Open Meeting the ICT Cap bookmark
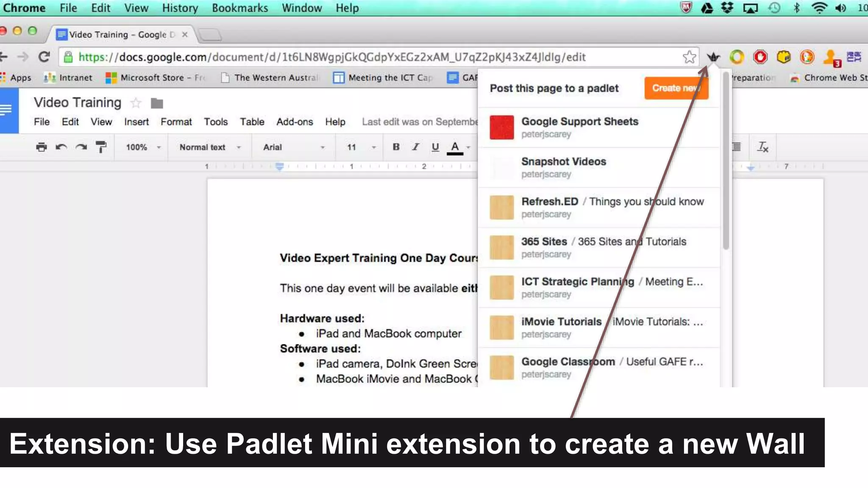The width and height of the screenshot is (868, 488). (383, 78)
